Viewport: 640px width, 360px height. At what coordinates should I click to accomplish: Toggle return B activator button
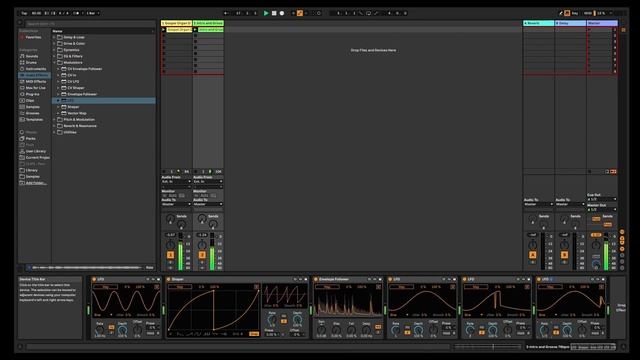tap(564, 255)
